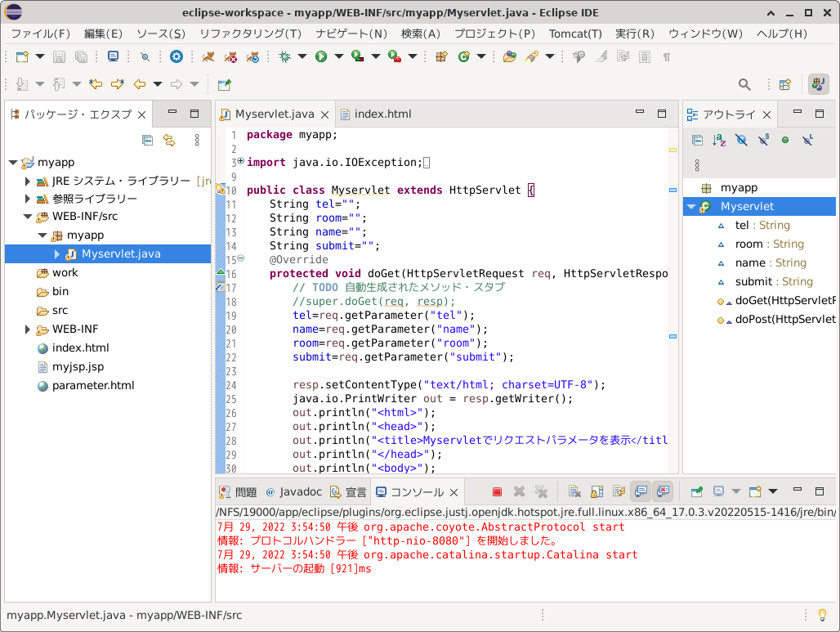Click the Pin Console icon

pos(696,491)
